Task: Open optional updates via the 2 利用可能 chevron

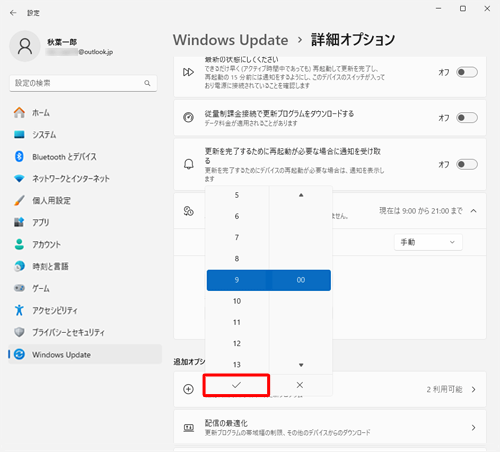Action: click(x=473, y=389)
